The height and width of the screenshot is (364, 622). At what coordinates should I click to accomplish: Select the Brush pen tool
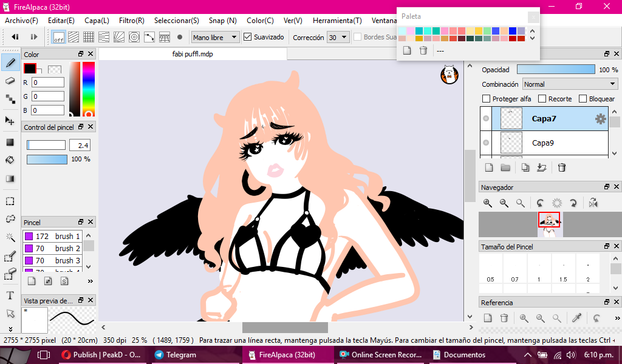pyautogui.click(x=10, y=63)
